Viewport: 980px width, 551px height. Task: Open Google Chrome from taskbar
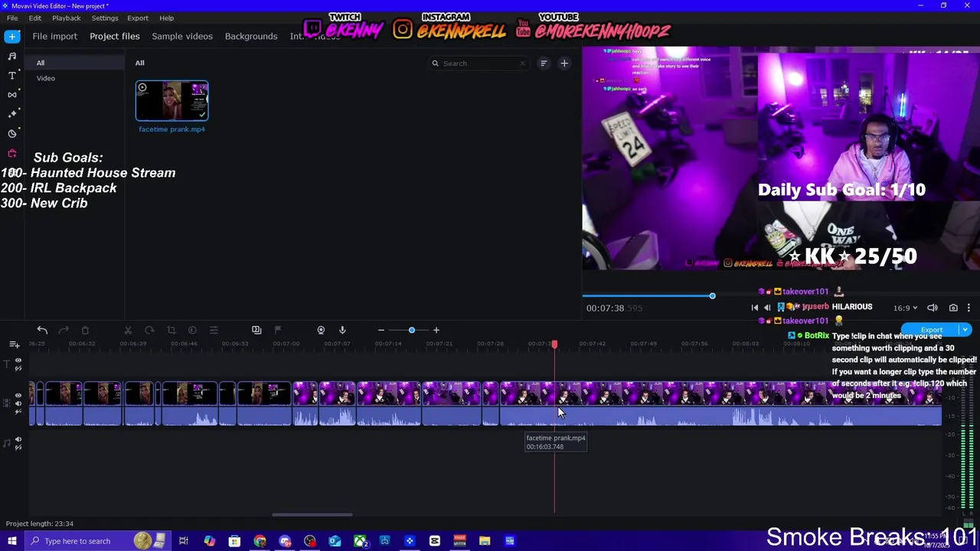260,541
